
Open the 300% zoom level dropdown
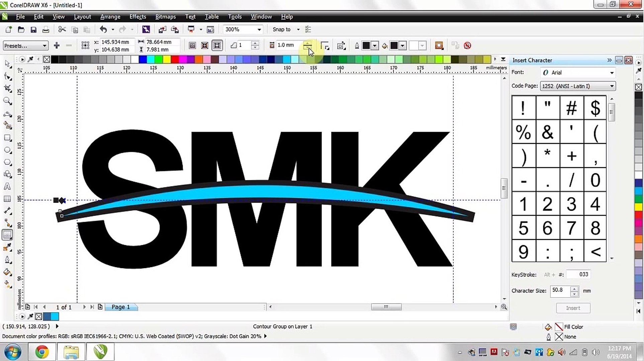click(259, 29)
